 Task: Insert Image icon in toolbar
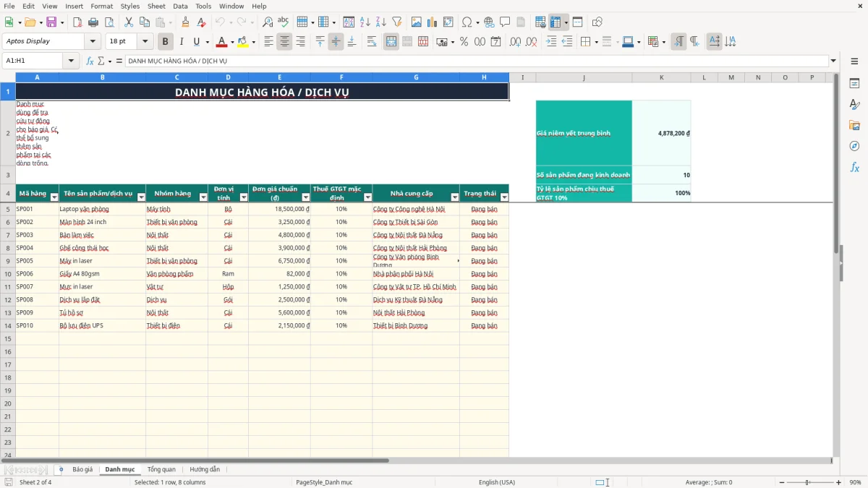coord(416,22)
